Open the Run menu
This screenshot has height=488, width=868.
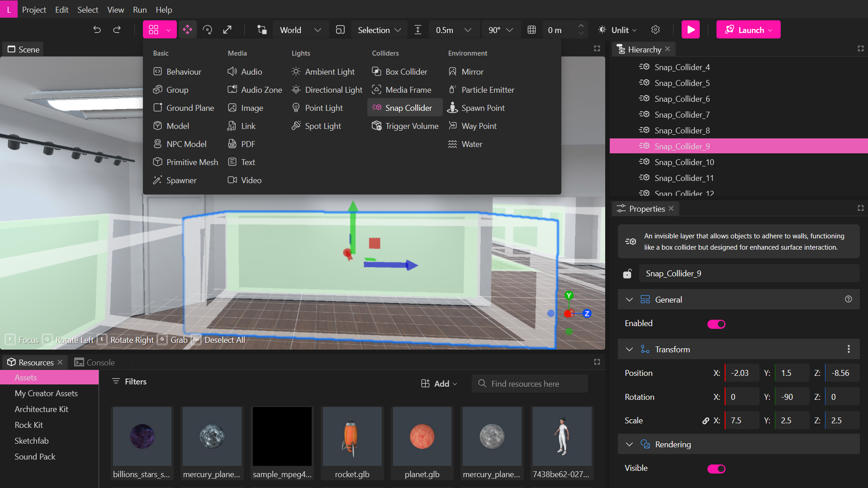pyautogui.click(x=140, y=9)
